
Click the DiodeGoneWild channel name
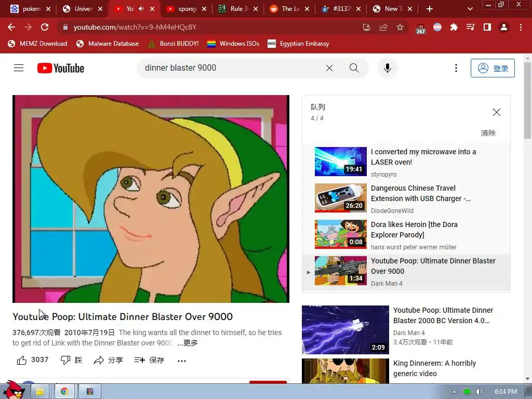tap(392, 211)
